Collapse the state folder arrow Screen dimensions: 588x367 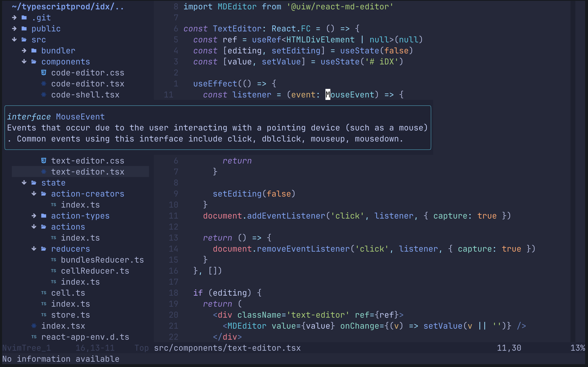24,183
